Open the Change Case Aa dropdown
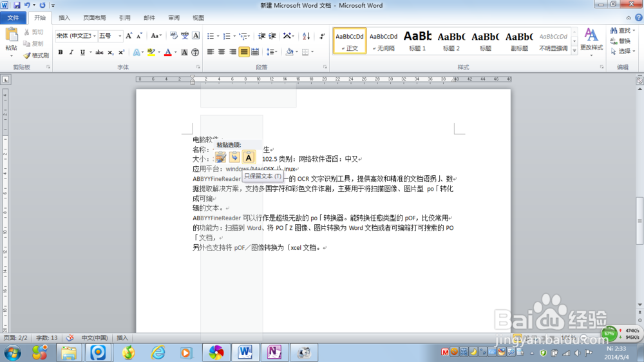 coord(156,36)
